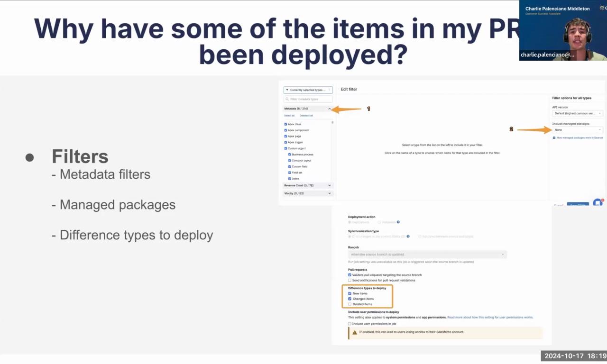Click the Filter metadata types search field

[308, 99]
